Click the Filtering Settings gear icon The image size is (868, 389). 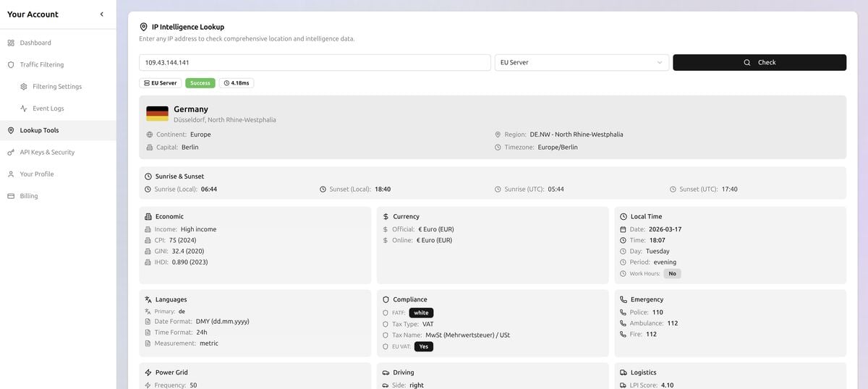tap(24, 87)
